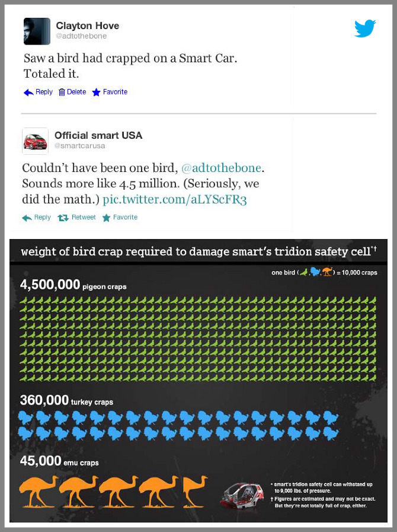
Task: Click the Official smart USA car avatar
Action: (35, 141)
